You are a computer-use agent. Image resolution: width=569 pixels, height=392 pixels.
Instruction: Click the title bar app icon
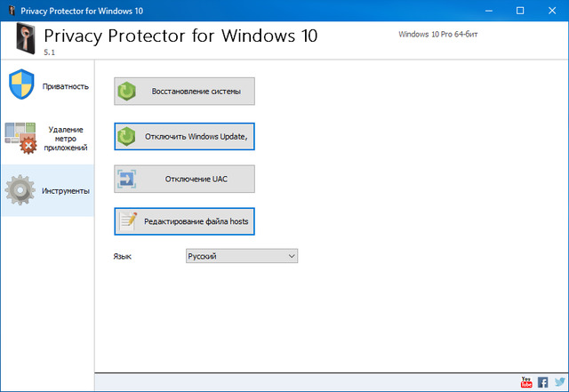click(12, 11)
